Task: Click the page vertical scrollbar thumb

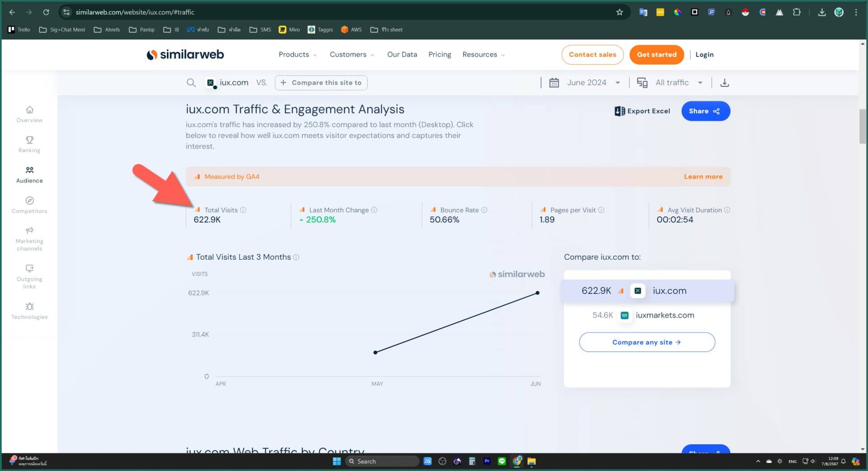Action: (x=863, y=126)
